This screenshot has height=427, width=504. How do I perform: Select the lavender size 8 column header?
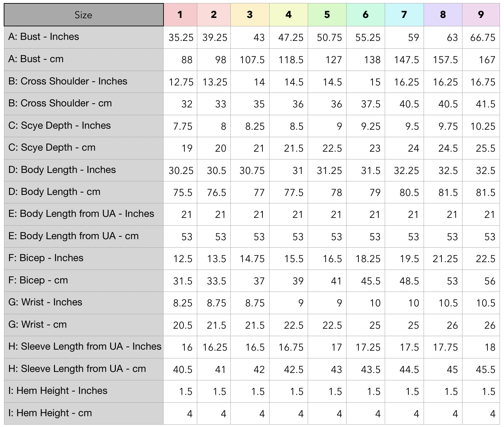click(x=443, y=15)
